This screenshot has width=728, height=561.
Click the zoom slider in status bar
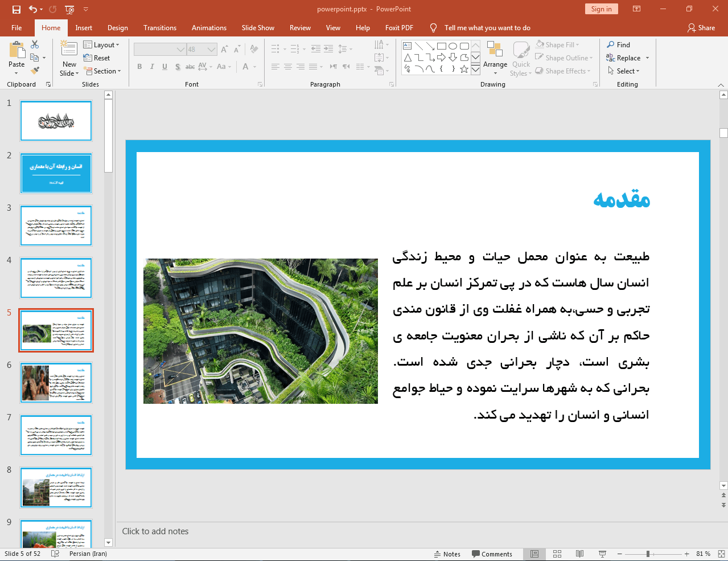click(x=648, y=554)
